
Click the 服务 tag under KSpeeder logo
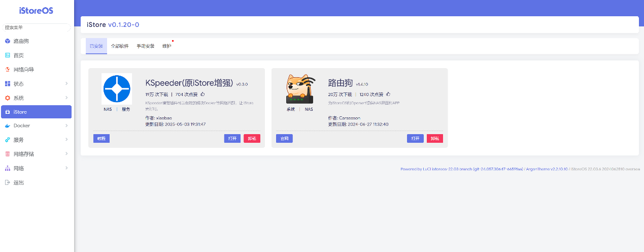[125, 109]
